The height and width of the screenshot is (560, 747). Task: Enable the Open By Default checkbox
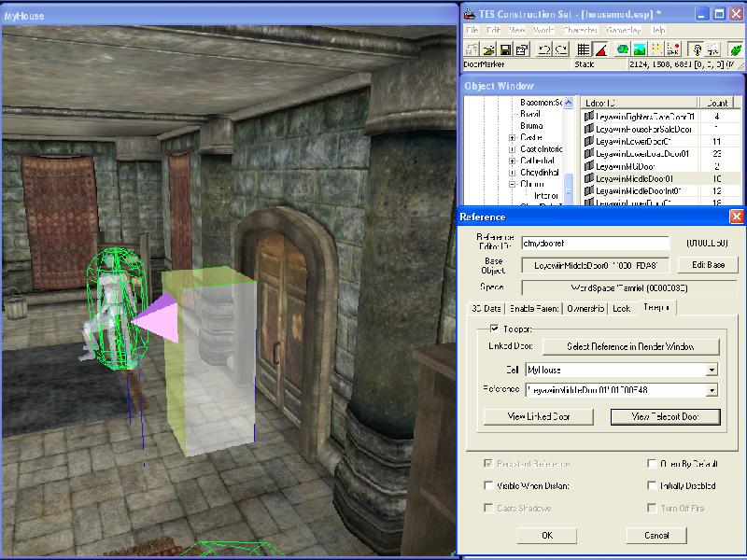[x=652, y=463]
